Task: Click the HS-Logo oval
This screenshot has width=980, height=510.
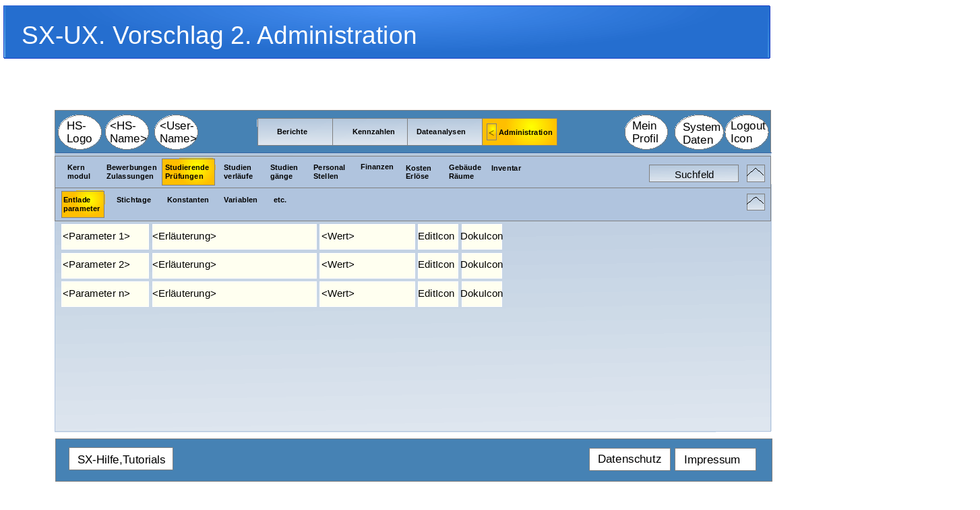Action: 80,132
